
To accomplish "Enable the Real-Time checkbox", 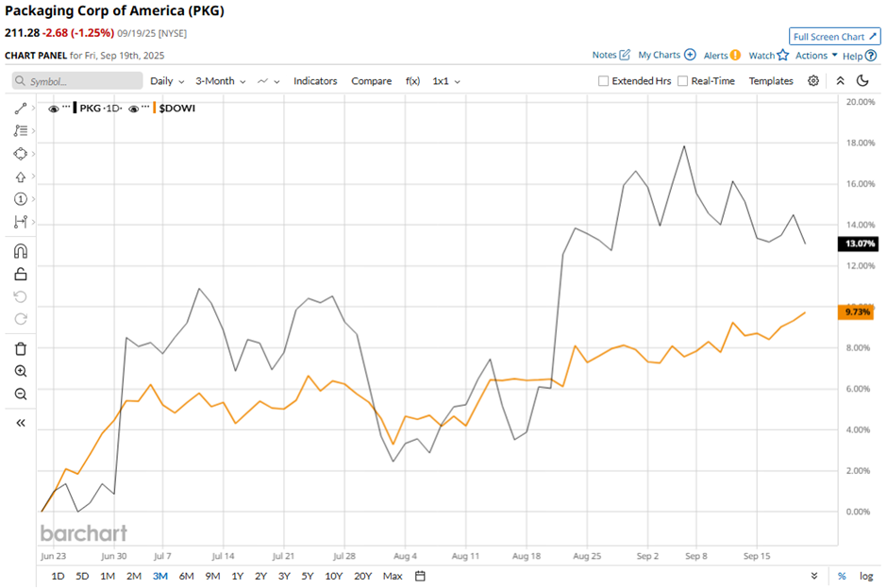I will click(683, 81).
